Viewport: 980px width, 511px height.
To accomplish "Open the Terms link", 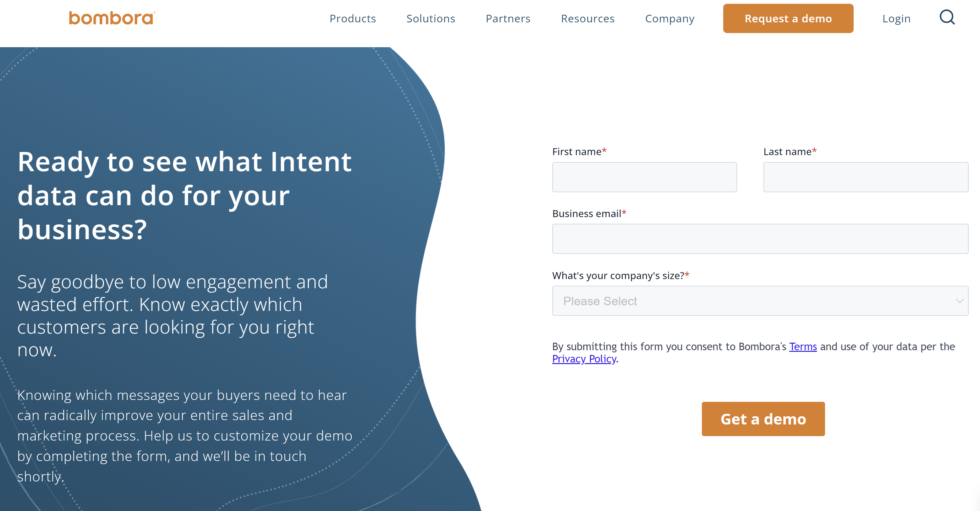I will coord(803,346).
